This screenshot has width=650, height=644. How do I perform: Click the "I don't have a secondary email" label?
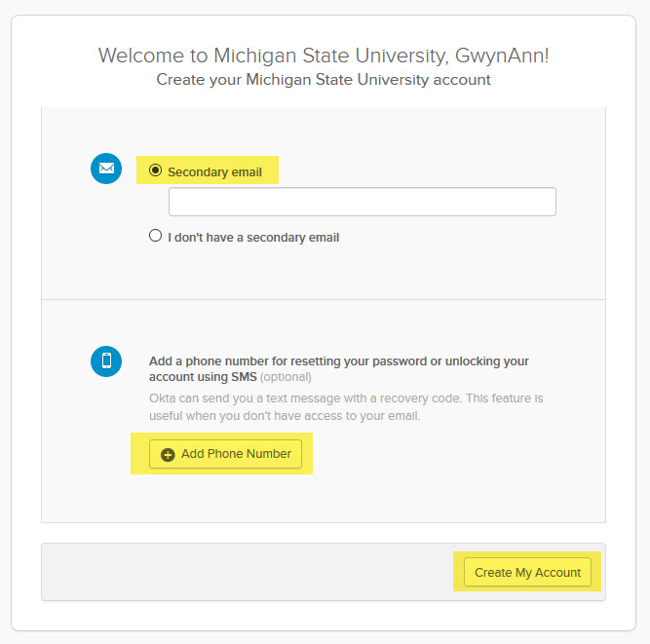pos(253,237)
